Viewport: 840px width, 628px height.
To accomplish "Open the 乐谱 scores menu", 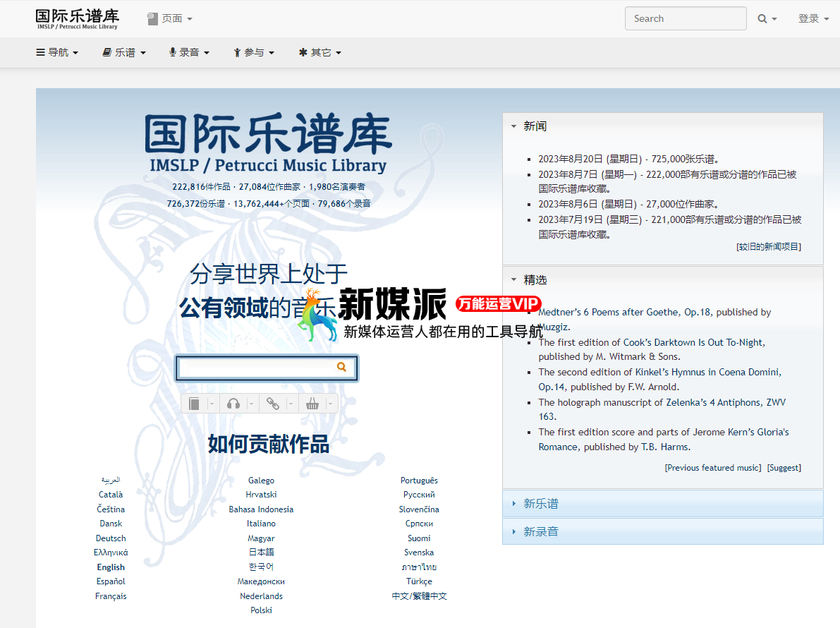I will tap(124, 52).
